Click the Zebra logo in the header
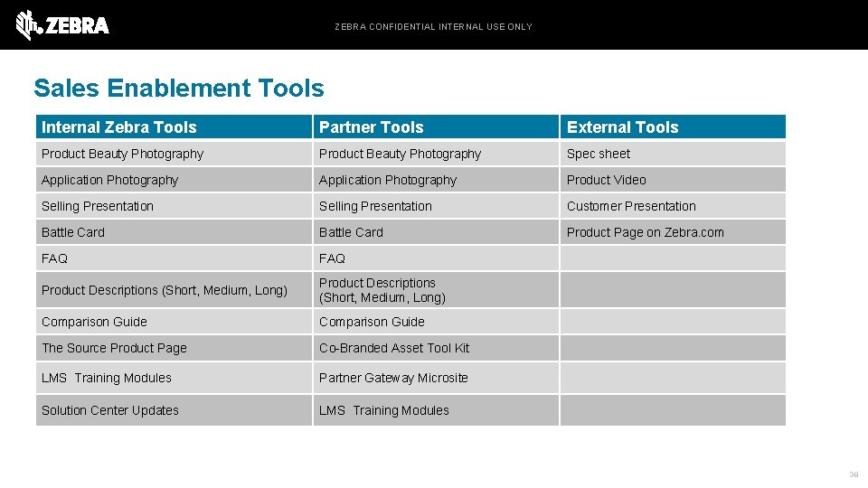Image resolution: width=868 pixels, height=488 pixels. [62, 25]
